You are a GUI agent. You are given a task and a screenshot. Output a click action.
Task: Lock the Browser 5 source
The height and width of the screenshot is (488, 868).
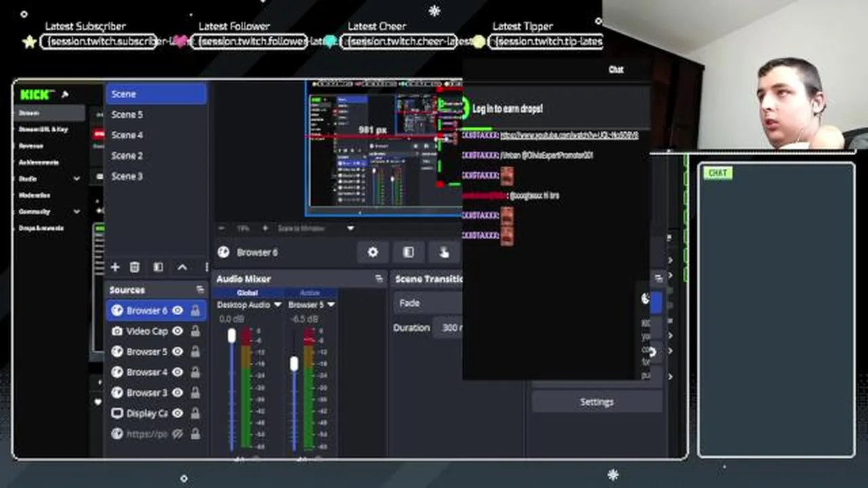coord(195,351)
